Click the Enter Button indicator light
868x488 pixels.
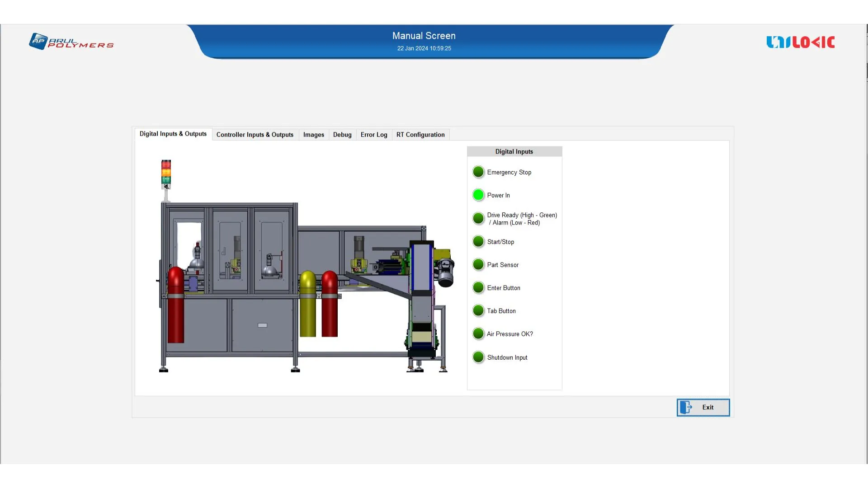[x=478, y=288]
